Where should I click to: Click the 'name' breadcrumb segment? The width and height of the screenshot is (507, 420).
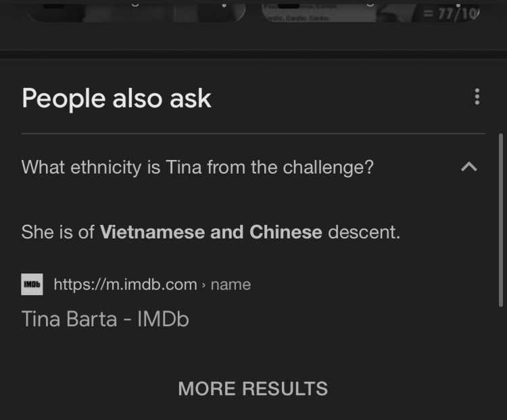point(231,285)
